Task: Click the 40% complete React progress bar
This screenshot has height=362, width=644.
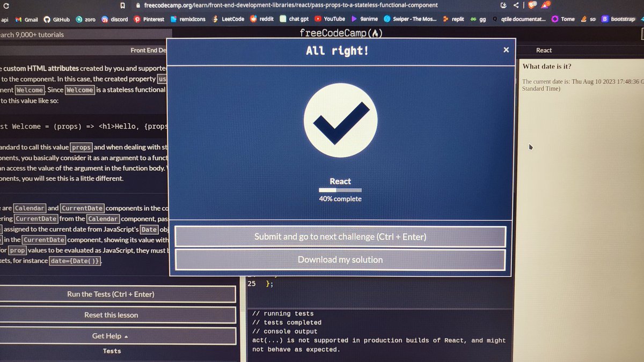Action: tap(340, 189)
